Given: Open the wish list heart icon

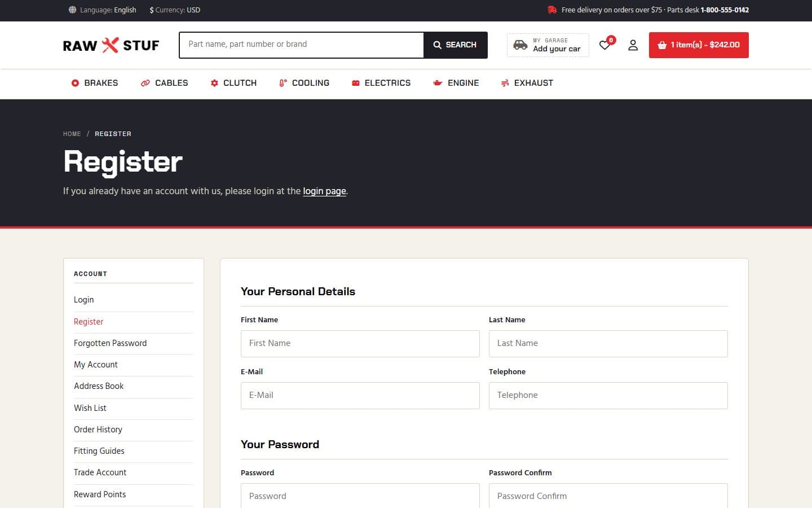Looking at the screenshot, I should 605,45.
